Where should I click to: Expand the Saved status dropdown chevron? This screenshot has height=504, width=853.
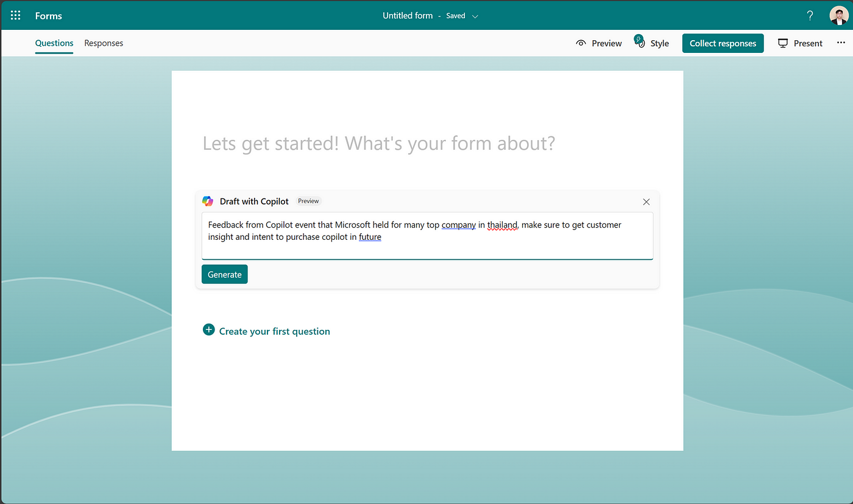pyautogui.click(x=475, y=16)
